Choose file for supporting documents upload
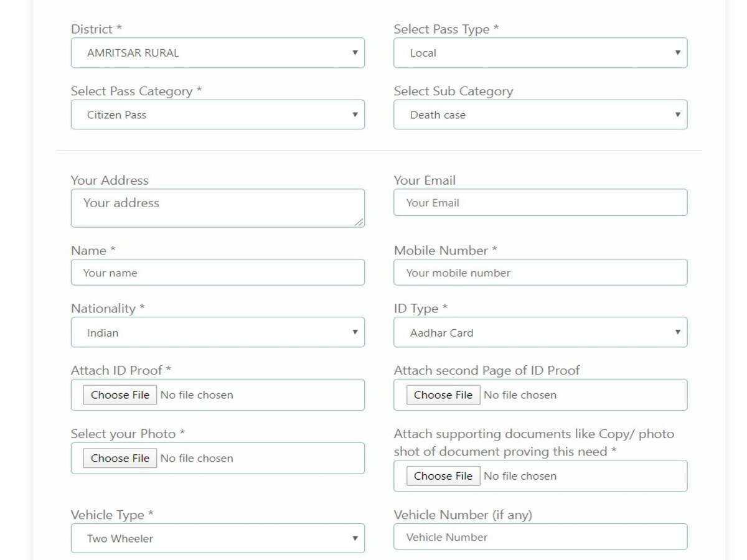The image size is (747, 560). click(443, 476)
